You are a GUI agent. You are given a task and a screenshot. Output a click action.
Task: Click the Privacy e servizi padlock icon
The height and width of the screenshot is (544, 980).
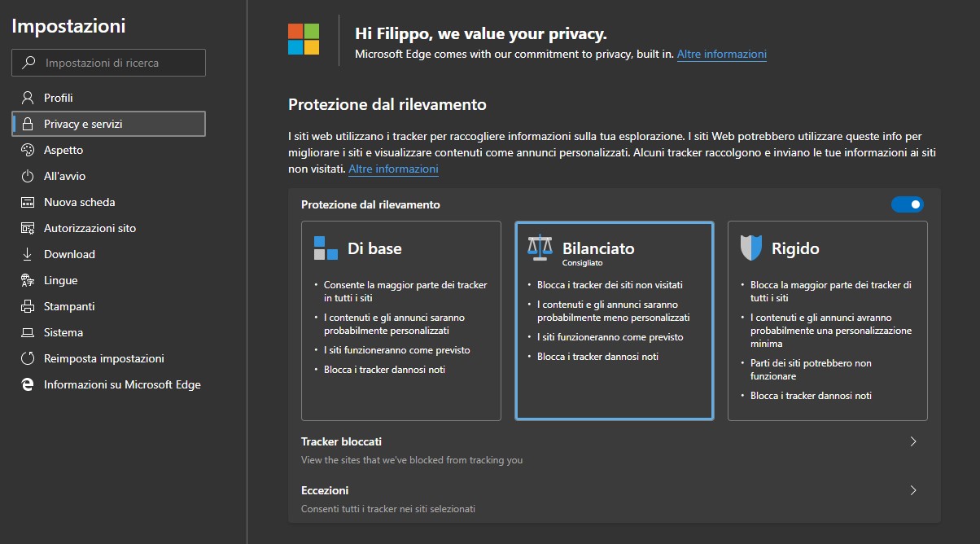pos(28,124)
